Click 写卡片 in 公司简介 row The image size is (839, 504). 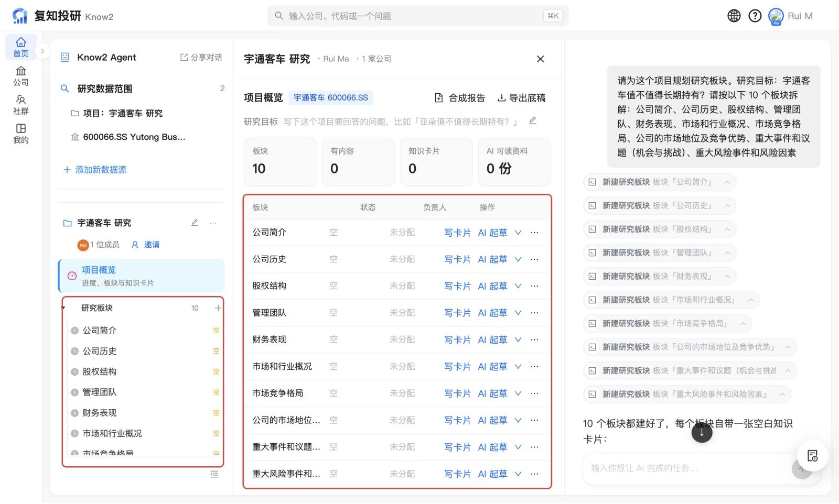pos(457,233)
